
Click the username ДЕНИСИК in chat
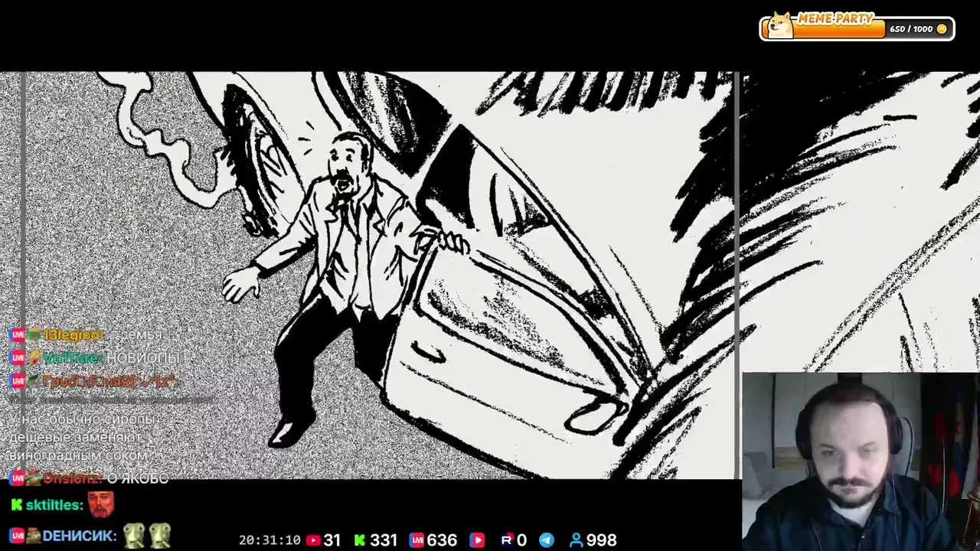(80, 536)
